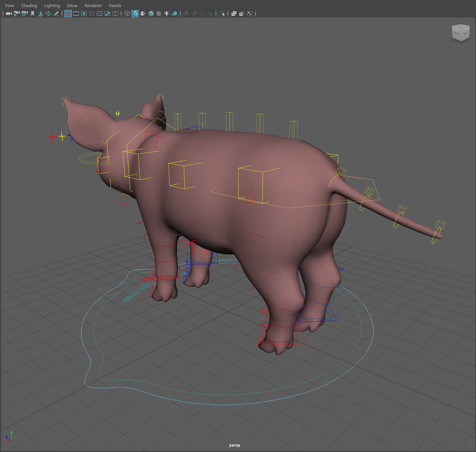
Task: Click the Select Camera icon
Action: (9, 14)
